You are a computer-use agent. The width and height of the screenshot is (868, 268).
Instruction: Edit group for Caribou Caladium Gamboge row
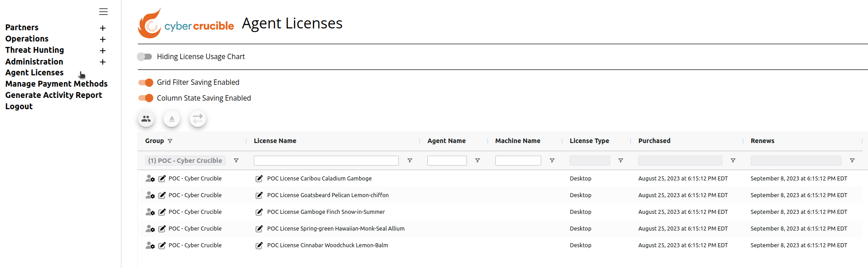click(162, 179)
